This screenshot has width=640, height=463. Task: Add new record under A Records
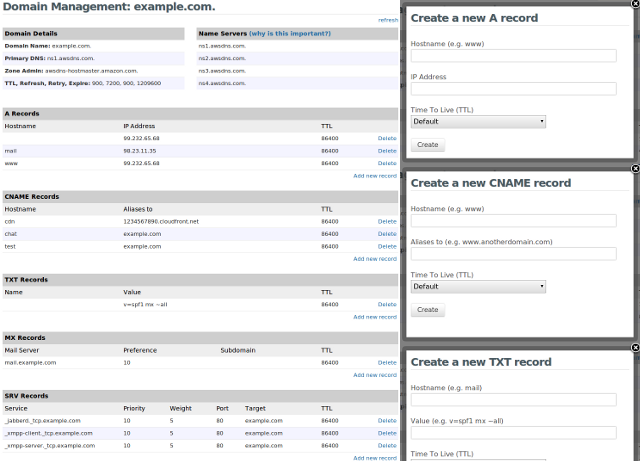tap(375, 175)
